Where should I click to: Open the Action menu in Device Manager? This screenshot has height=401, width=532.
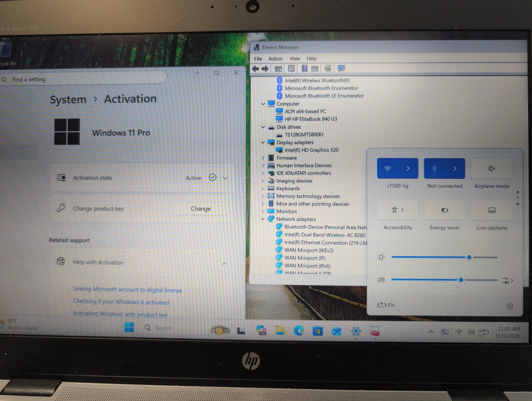point(275,59)
